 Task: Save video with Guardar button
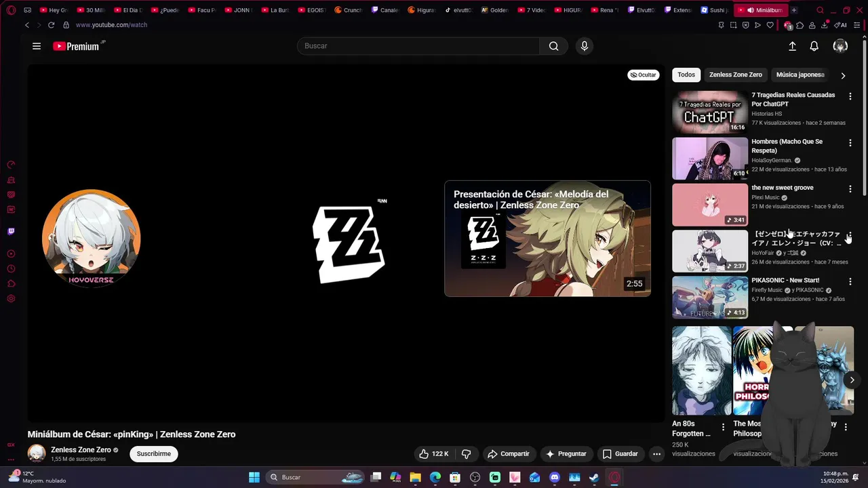tap(620, 454)
